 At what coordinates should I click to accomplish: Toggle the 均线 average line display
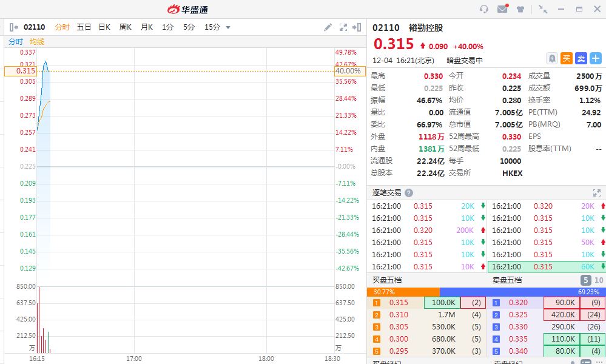click(37, 42)
